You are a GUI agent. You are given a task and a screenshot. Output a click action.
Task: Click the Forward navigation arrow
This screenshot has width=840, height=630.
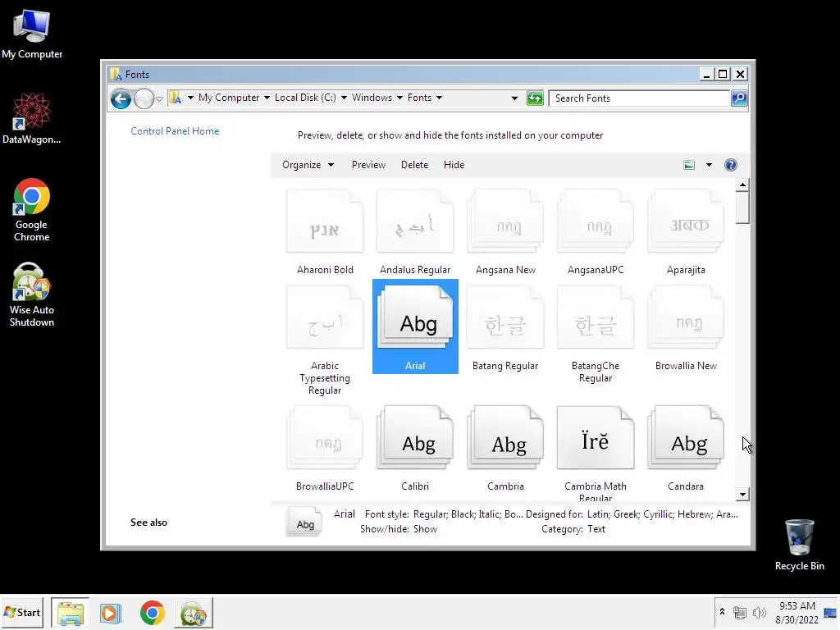tap(144, 98)
